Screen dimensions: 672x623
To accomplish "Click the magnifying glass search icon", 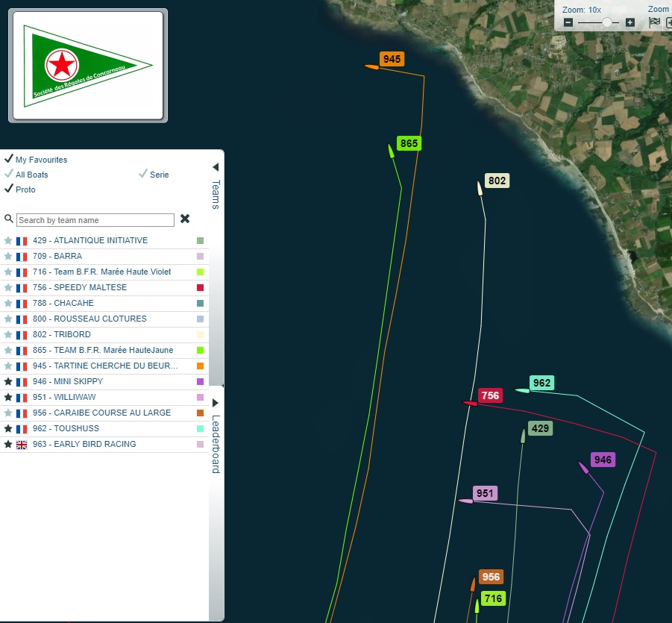I will (x=9, y=219).
